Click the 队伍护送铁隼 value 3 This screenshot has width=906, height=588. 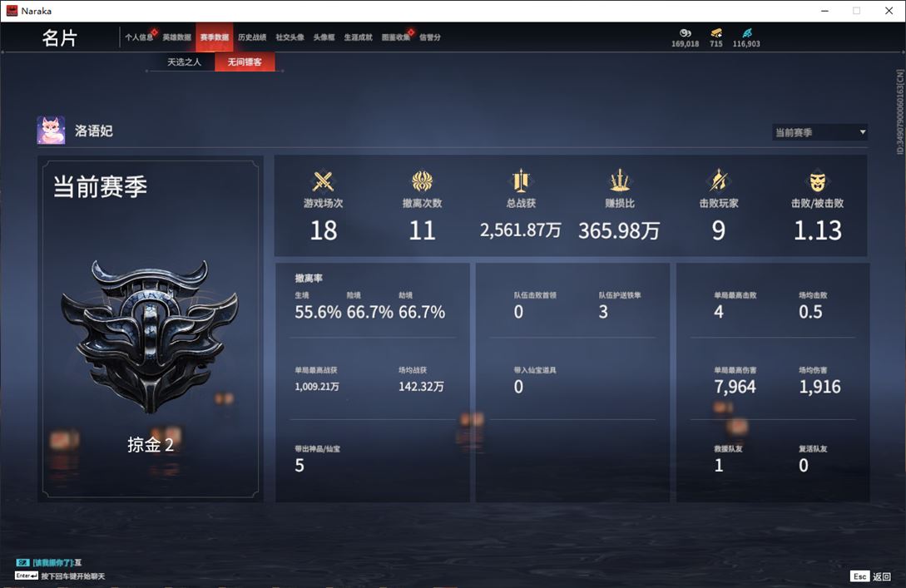tap(603, 313)
